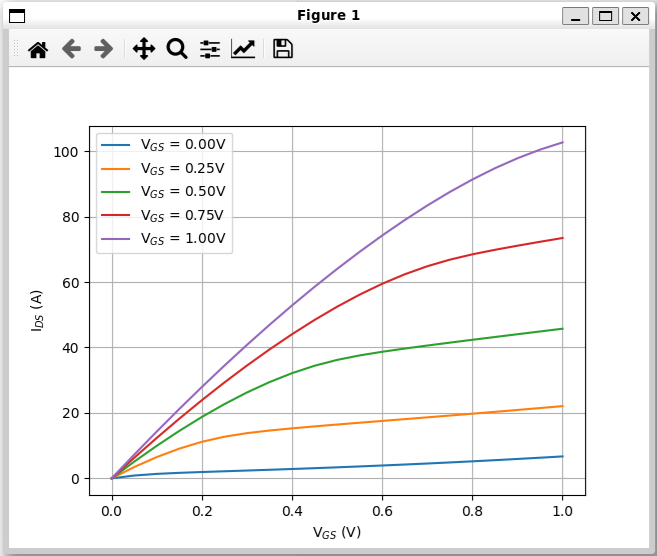This screenshot has width=657, height=556.
Task: Click the red curve endpoint at VGS 1.0
Action: pyautogui.click(x=562, y=238)
